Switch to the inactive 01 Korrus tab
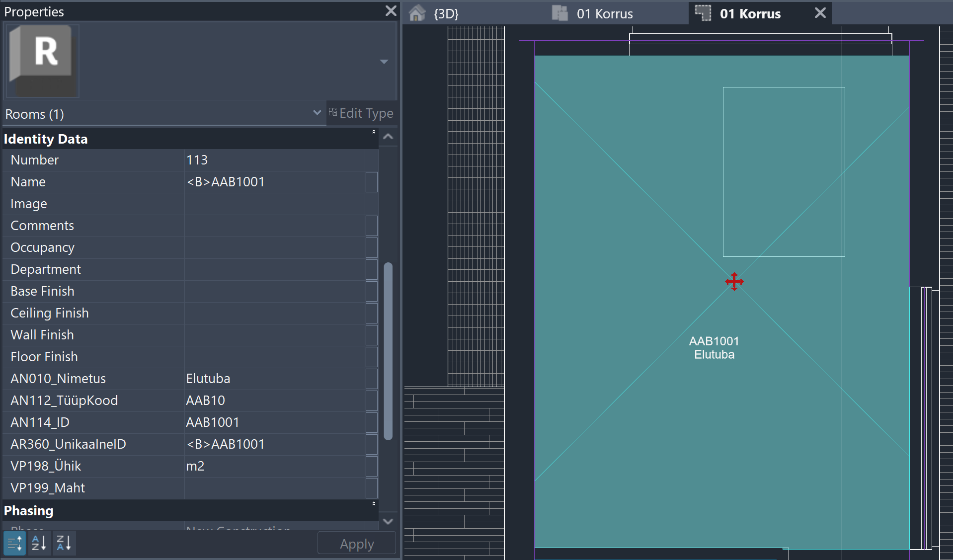953x560 pixels. pos(604,14)
